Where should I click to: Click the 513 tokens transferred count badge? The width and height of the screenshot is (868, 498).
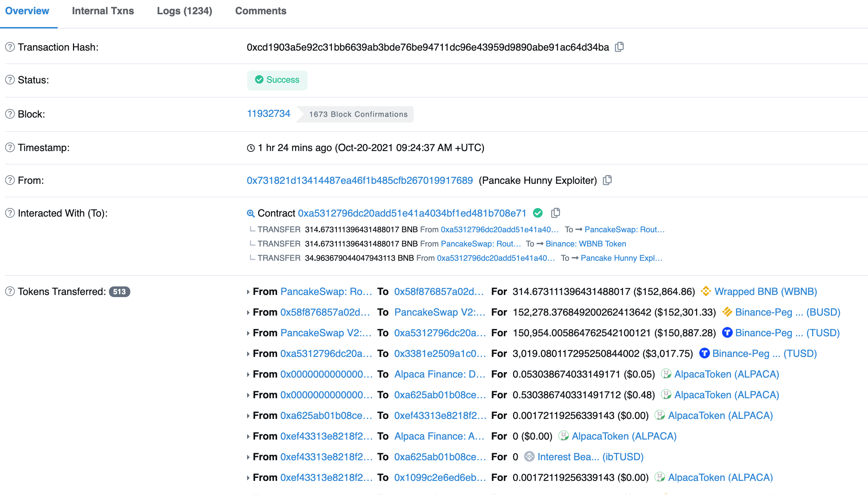[x=119, y=291]
